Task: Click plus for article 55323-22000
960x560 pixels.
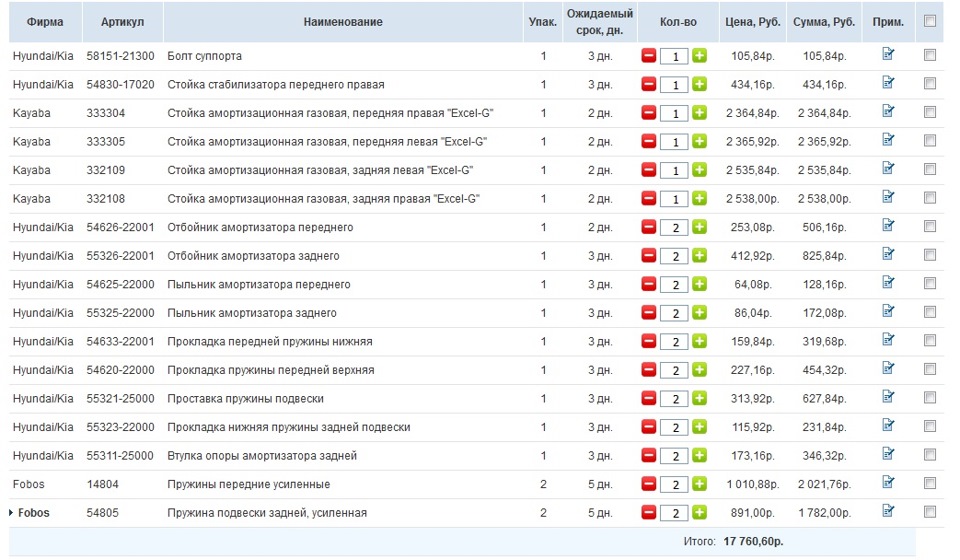Action: point(699,427)
